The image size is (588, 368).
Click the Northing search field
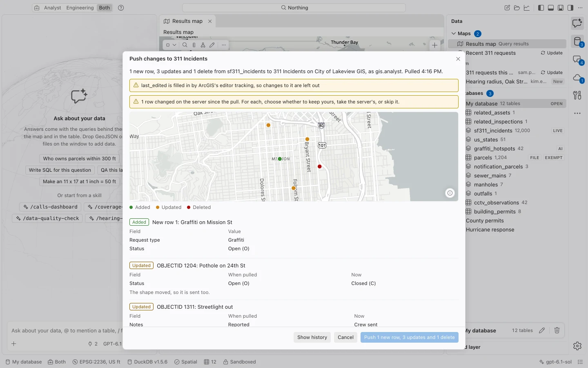click(x=294, y=8)
